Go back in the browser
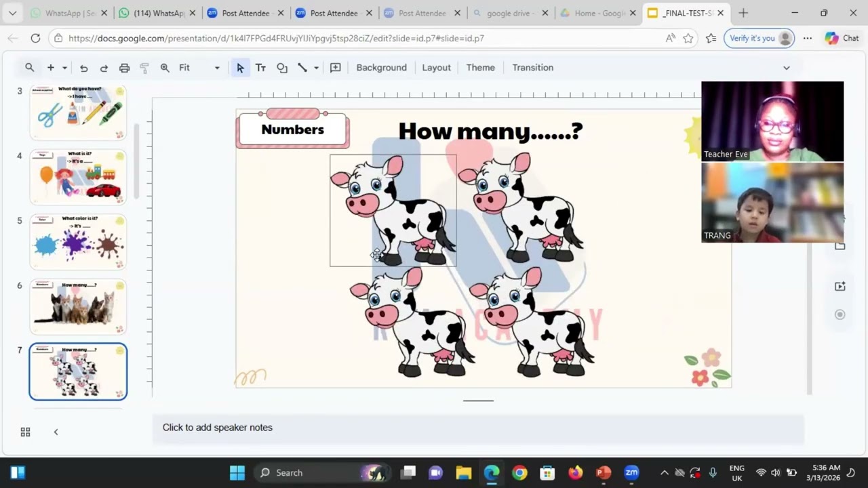Viewport: 868px width, 488px height. point(13,38)
